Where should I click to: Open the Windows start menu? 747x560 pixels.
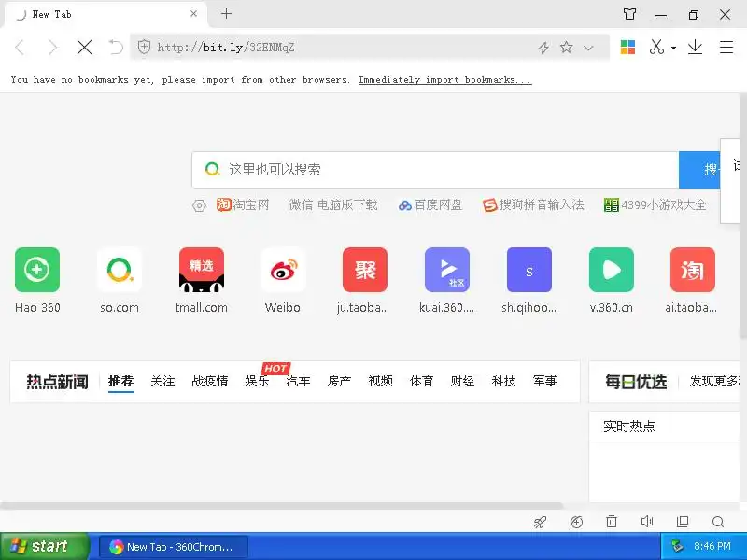click(x=44, y=546)
